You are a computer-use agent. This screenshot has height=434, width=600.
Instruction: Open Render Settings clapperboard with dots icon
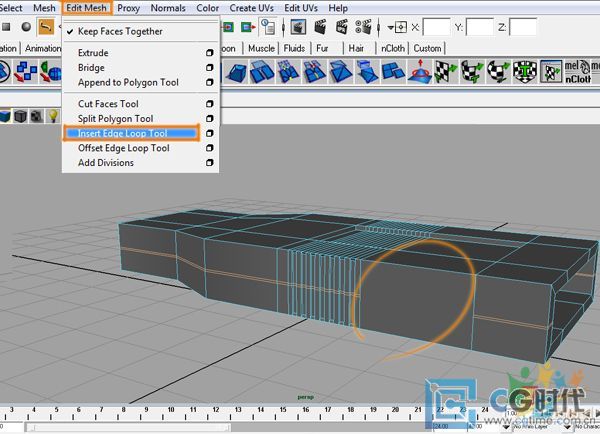pyautogui.click(x=363, y=27)
